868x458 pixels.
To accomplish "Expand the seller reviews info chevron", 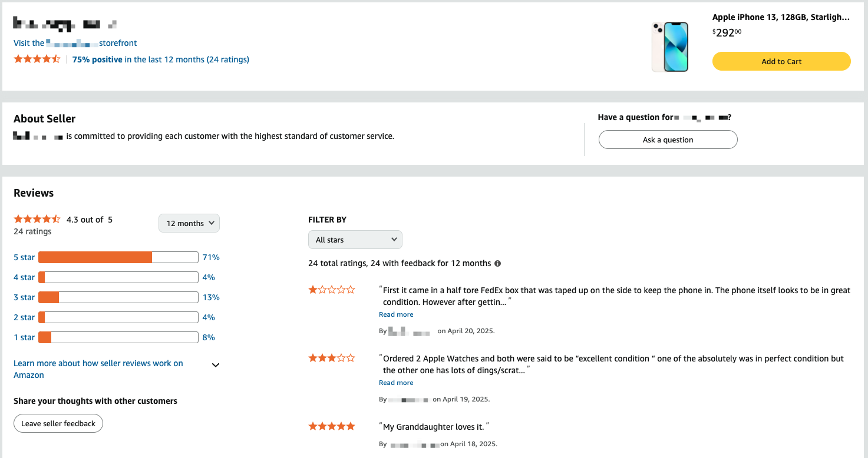I will (x=216, y=365).
